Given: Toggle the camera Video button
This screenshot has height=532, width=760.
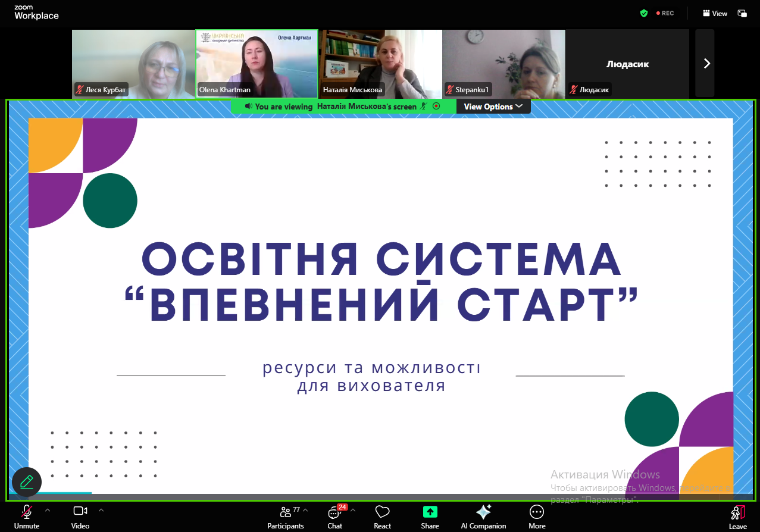Looking at the screenshot, I should (x=80, y=512).
